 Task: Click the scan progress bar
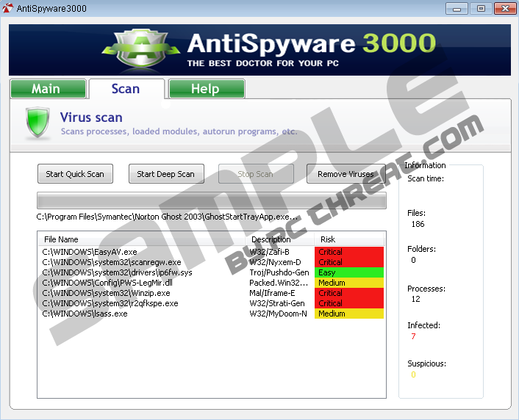click(x=212, y=200)
